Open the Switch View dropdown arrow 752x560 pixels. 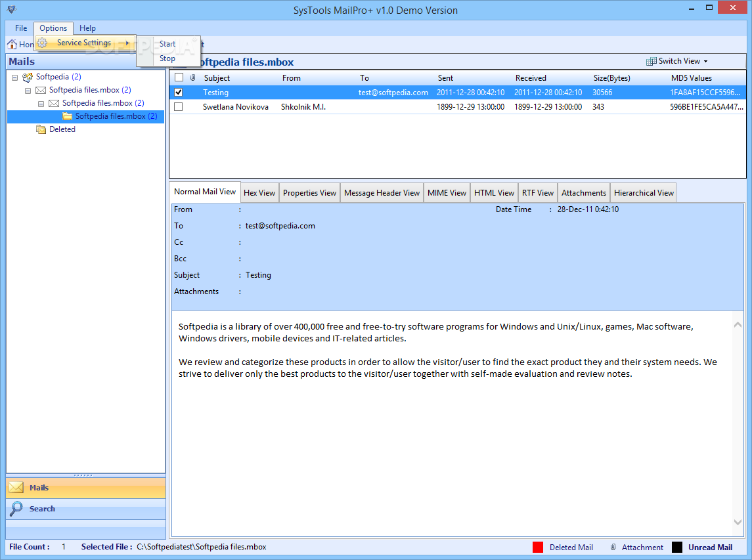[x=705, y=61]
